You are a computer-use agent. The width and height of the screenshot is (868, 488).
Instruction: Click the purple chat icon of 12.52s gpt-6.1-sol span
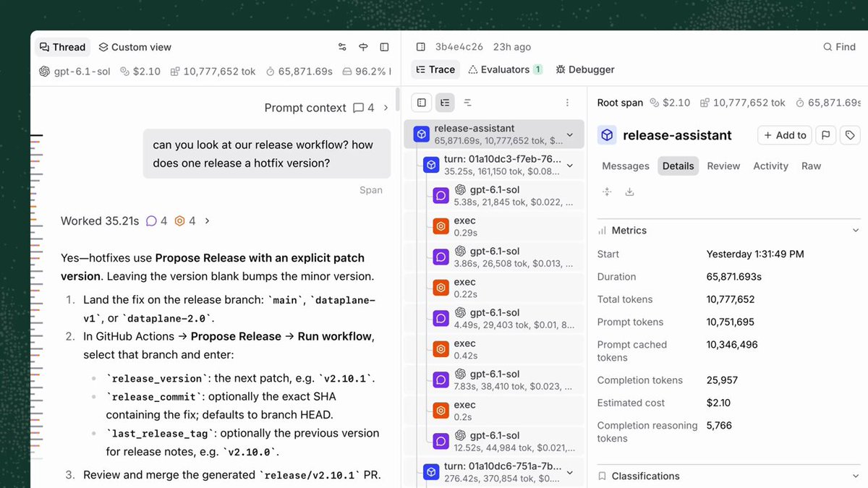click(441, 441)
